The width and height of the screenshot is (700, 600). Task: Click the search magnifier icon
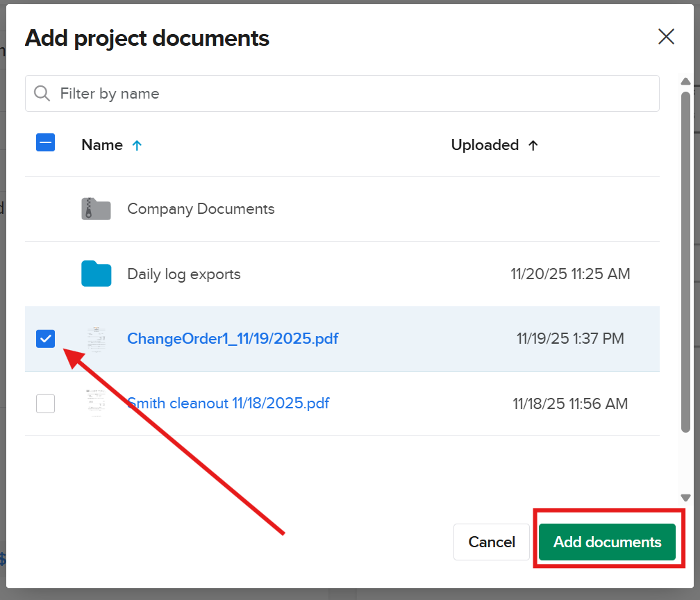click(42, 93)
